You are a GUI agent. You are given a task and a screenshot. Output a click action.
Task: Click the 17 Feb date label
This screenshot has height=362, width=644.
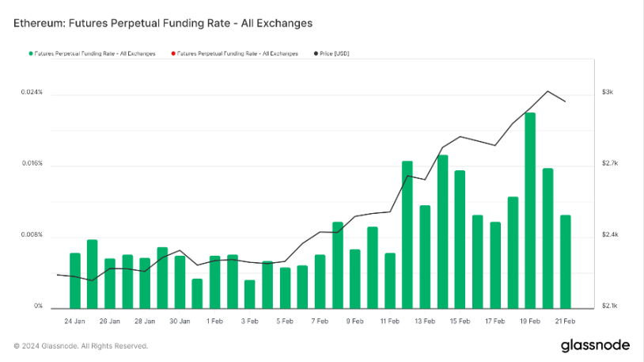click(495, 322)
